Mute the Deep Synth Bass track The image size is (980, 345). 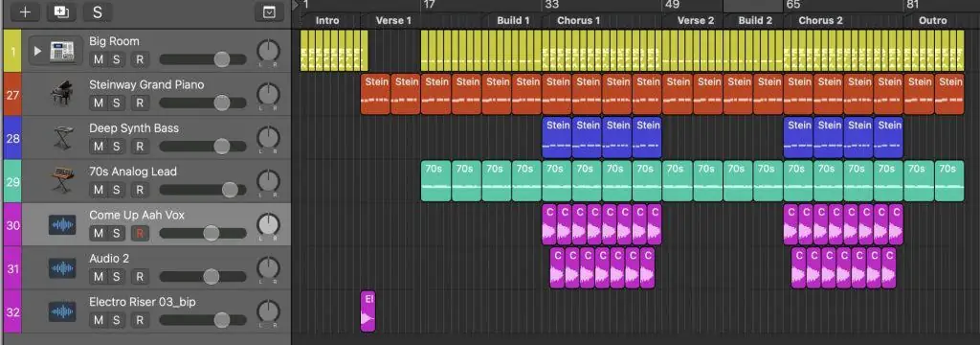click(99, 147)
